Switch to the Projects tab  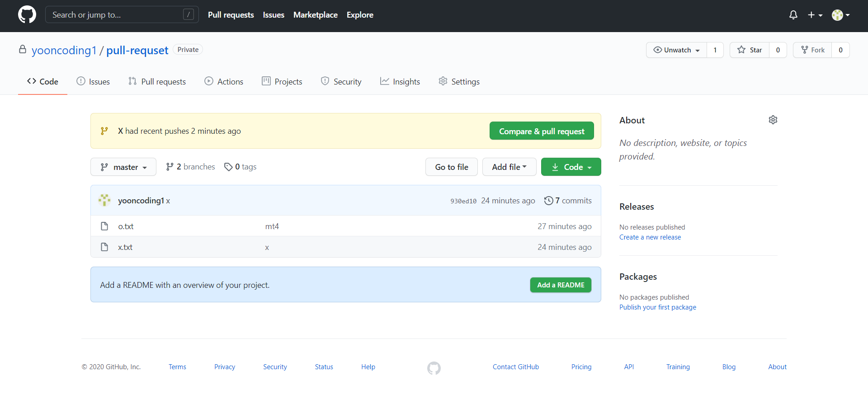(282, 81)
